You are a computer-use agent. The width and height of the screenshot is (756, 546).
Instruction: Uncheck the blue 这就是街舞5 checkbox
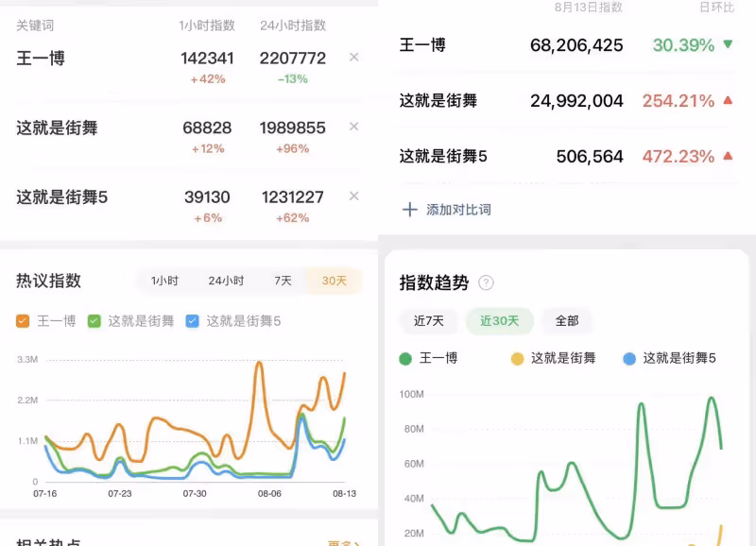coord(193,321)
